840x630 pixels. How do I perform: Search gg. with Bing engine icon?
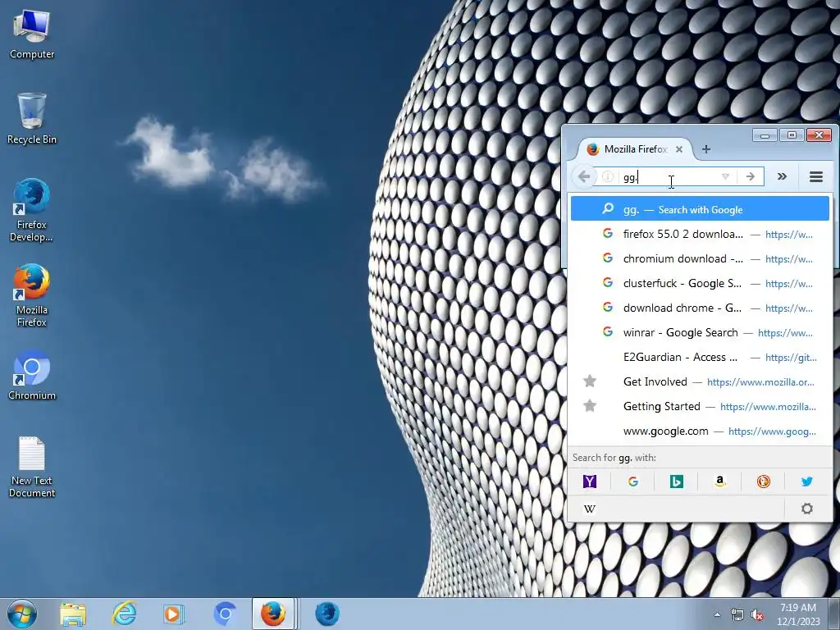[676, 481]
